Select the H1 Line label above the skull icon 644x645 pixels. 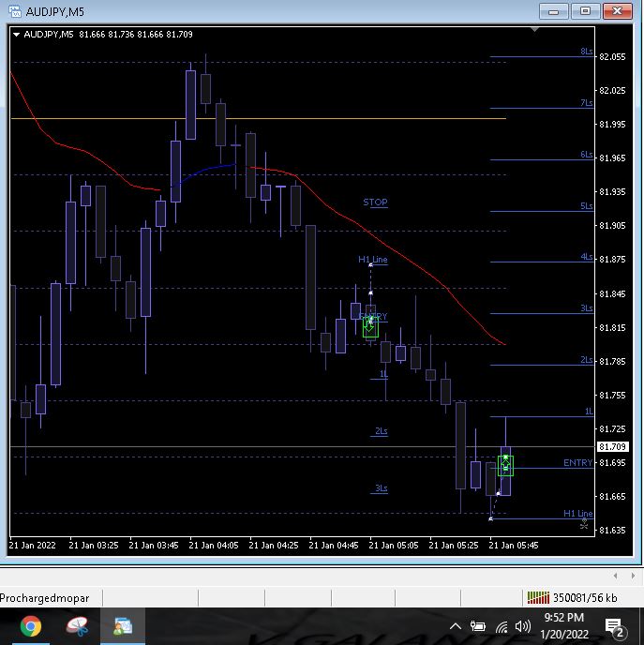point(577,514)
